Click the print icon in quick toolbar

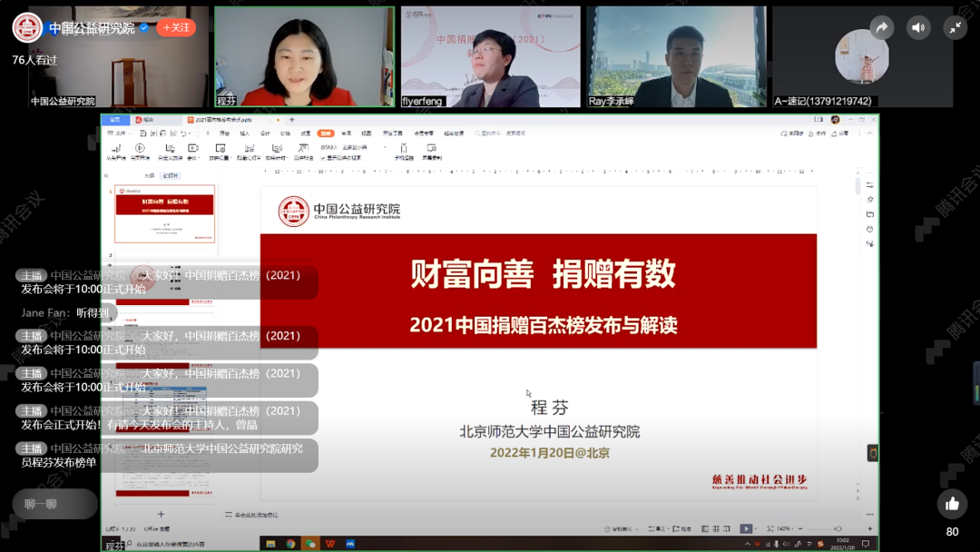click(163, 133)
